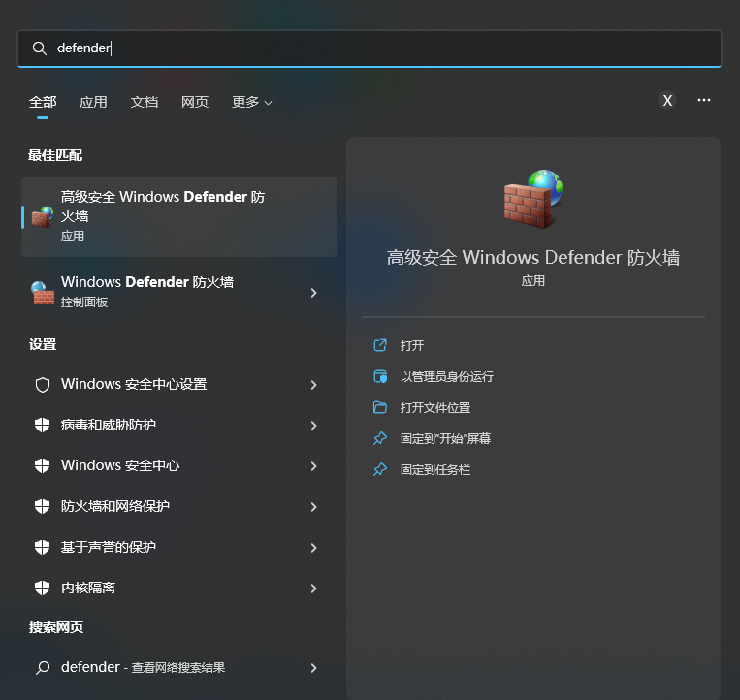Expand chevron for 基于声誉的保护
Screen dimensions: 740x700
313,547
